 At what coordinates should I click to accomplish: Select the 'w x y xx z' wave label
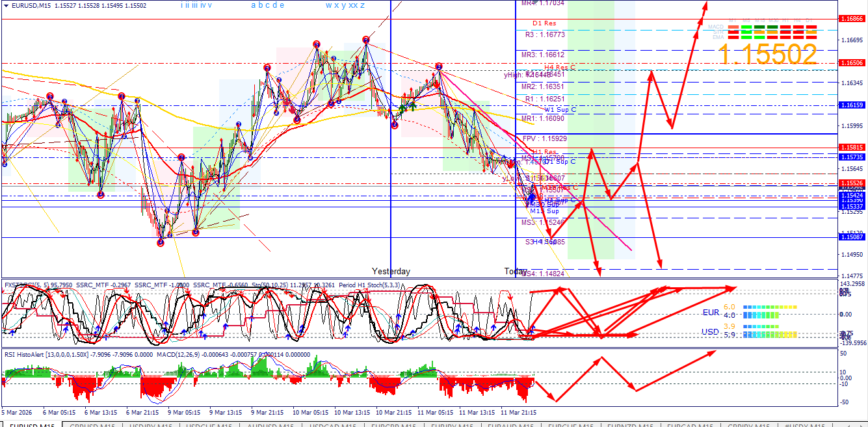point(345,6)
